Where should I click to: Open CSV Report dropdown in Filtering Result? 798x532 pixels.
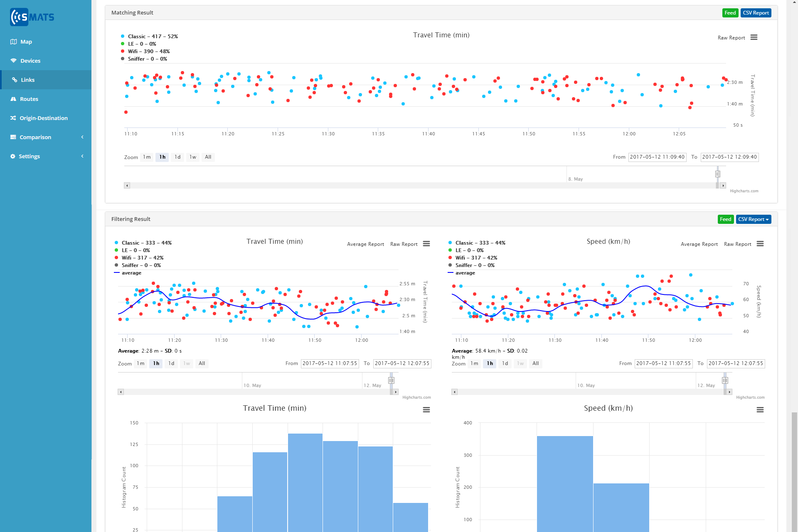click(x=753, y=219)
